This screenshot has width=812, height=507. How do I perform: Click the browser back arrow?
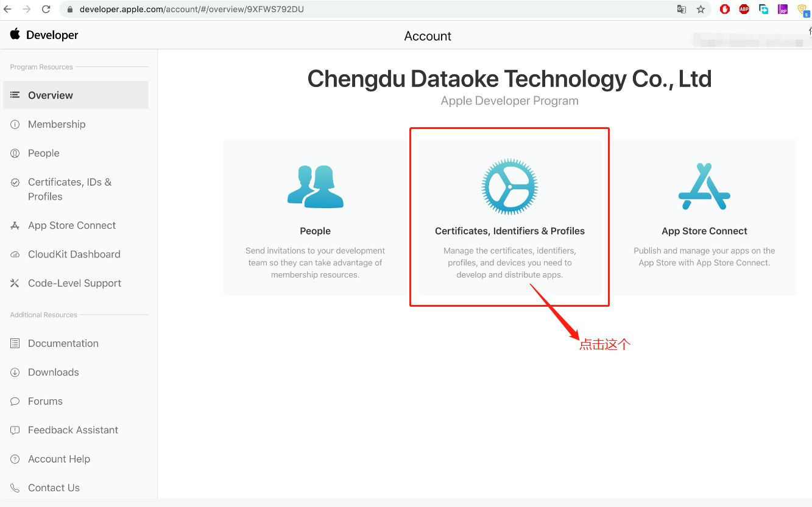(x=8, y=9)
